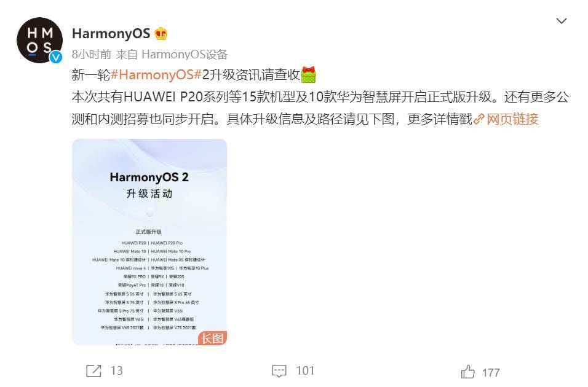Image resolution: width=588 pixels, height=387 pixels.
Task: Click the comment count 101
Action: pyautogui.click(x=305, y=371)
